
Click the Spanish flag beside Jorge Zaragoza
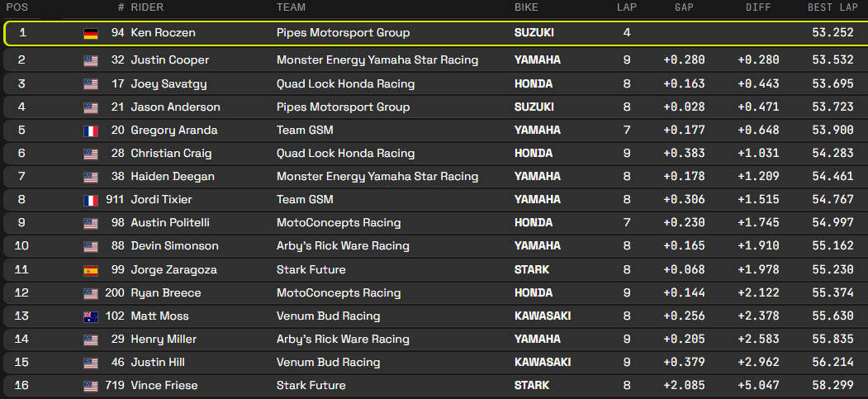click(91, 270)
